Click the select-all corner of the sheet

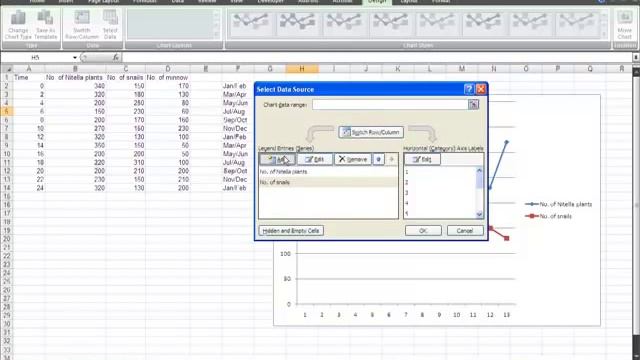point(7,69)
